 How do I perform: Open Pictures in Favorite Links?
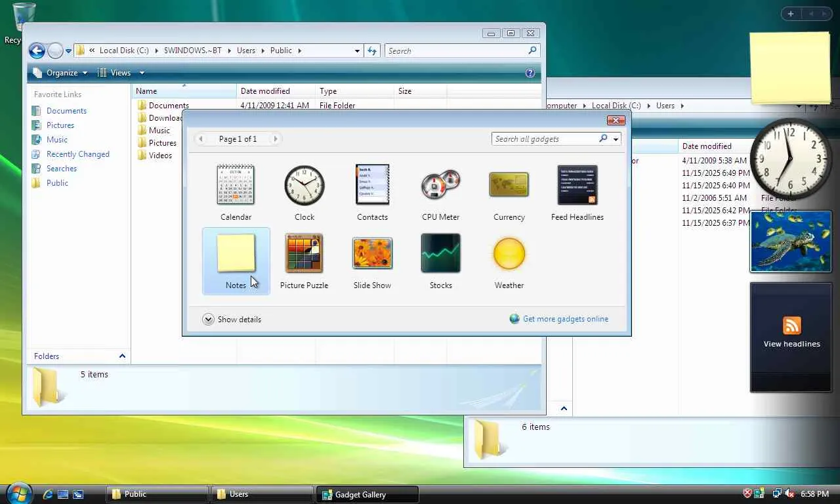point(52,125)
